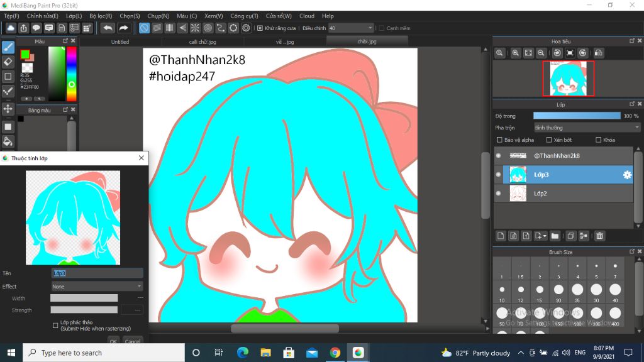Click the Tên layer name field

[x=97, y=273]
